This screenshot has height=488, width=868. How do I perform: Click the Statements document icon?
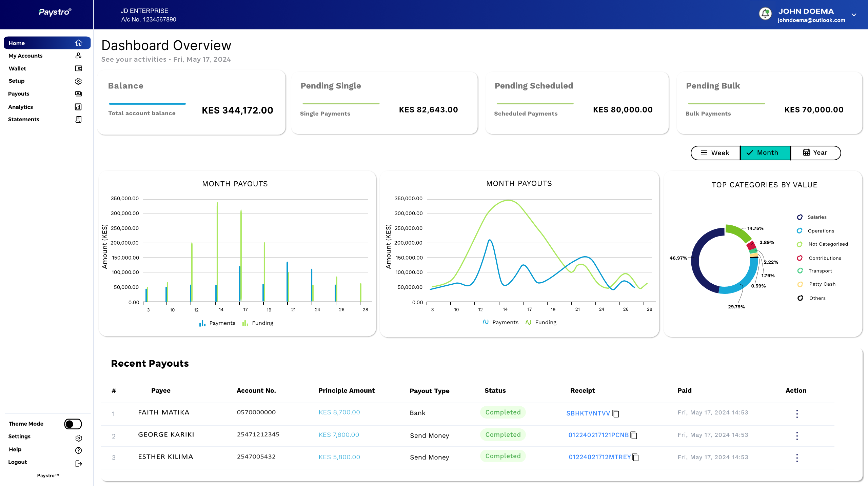tap(78, 119)
